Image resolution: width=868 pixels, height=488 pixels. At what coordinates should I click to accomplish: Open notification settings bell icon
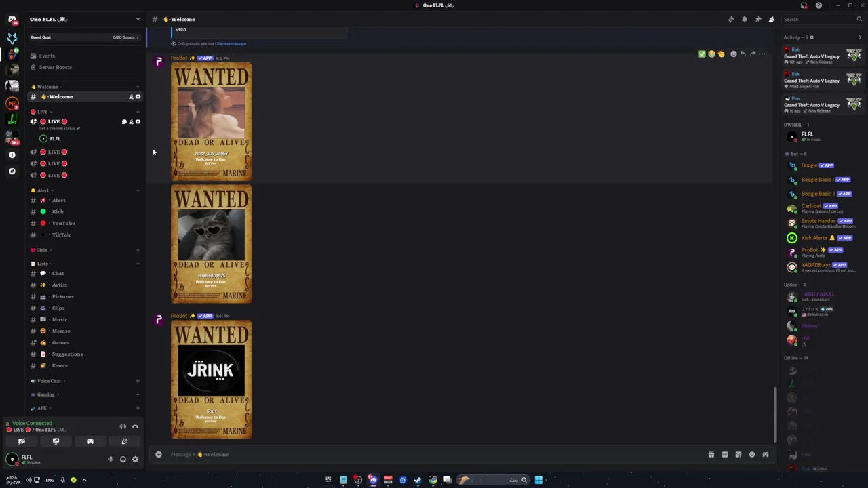[744, 19]
